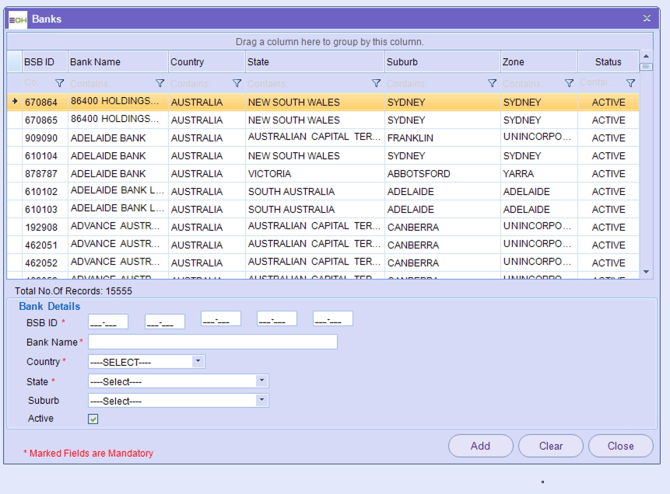Click the app logo in the title bar
Viewport: 670px width, 494px height.
[x=17, y=18]
